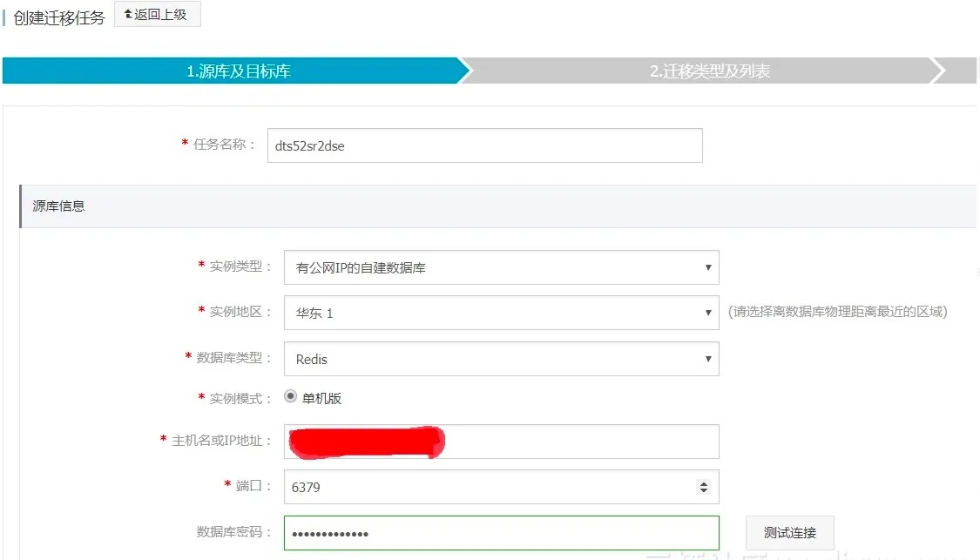Screen dimensions: 980x560
Task: Go to step 2.迁移类型及列表
Action: [709, 71]
